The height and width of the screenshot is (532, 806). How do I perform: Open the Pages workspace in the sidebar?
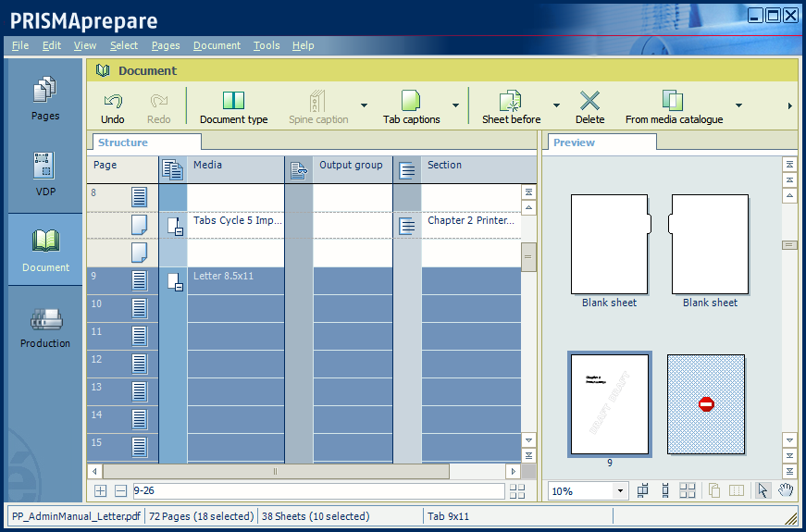point(45,98)
